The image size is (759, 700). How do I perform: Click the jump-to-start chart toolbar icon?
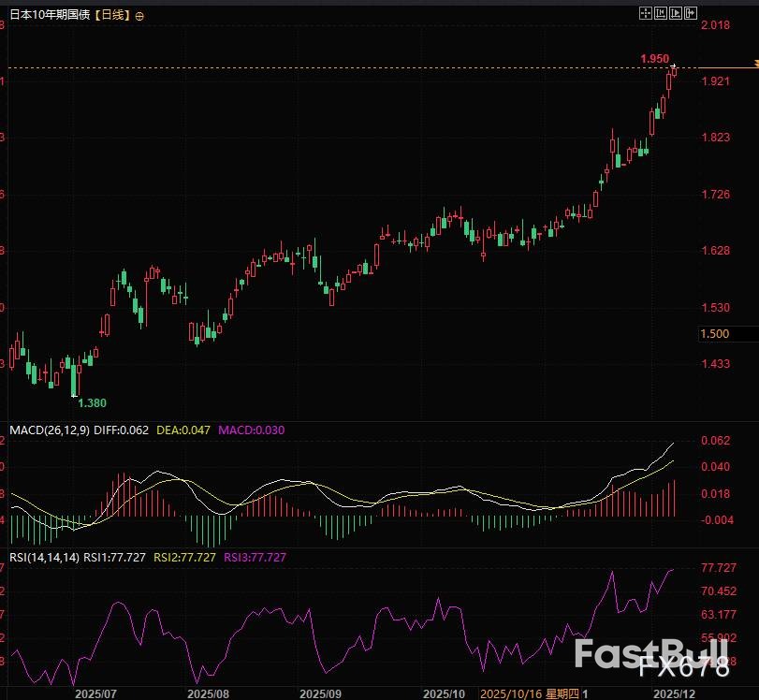pos(660,13)
